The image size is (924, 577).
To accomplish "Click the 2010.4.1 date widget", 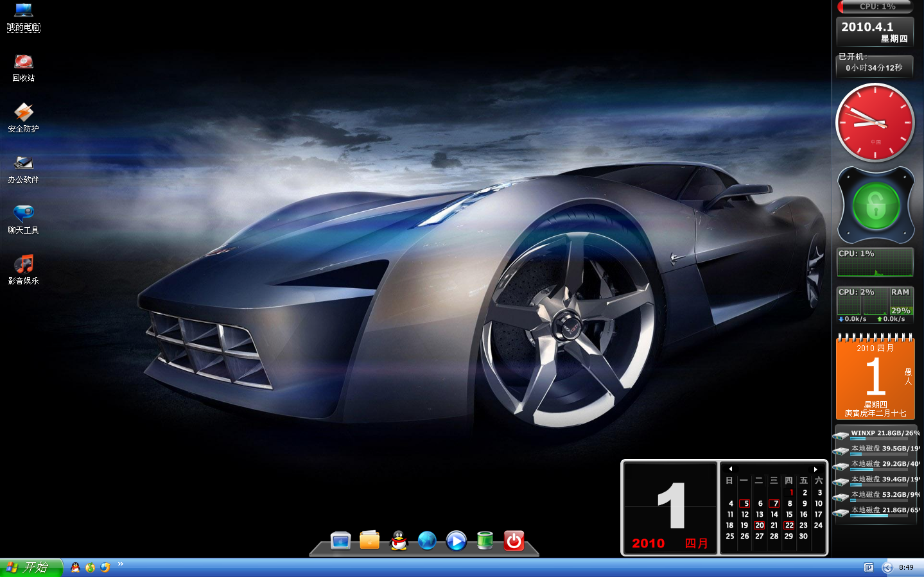I will (875, 31).
